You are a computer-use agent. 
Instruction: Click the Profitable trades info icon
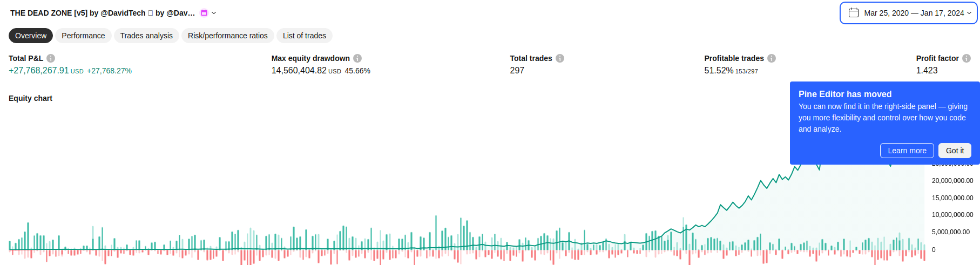point(772,58)
